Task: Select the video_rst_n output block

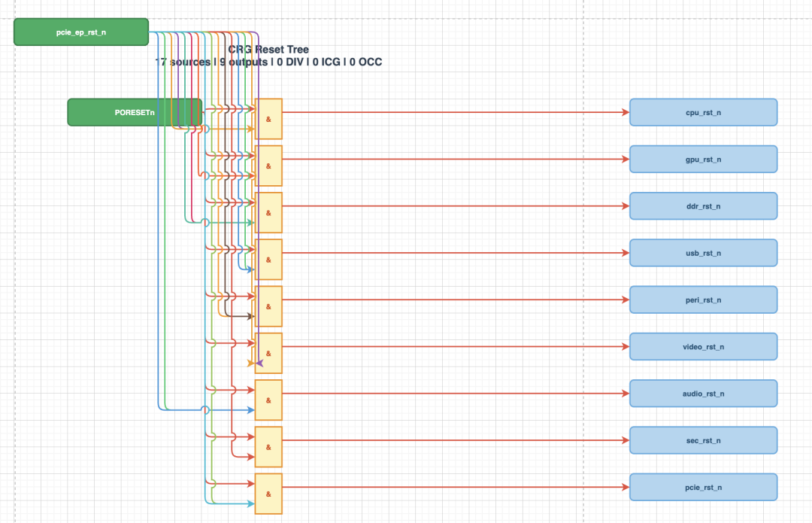Action: coord(703,347)
